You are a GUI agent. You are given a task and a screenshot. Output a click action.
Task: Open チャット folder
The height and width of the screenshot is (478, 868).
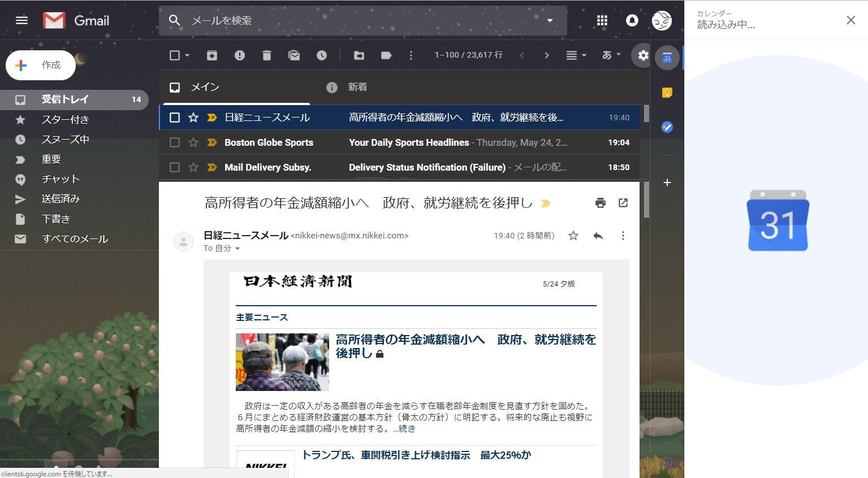[x=74, y=179]
